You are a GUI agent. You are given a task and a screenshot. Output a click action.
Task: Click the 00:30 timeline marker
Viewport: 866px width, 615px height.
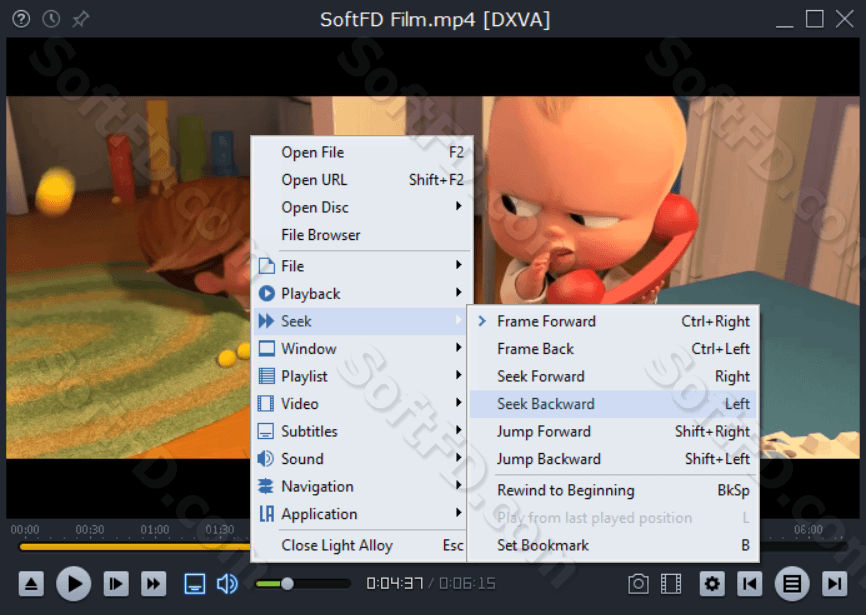point(90,529)
